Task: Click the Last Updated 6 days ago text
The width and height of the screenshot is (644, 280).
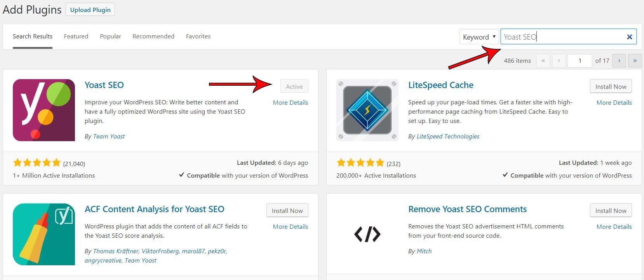Action: [272, 162]
